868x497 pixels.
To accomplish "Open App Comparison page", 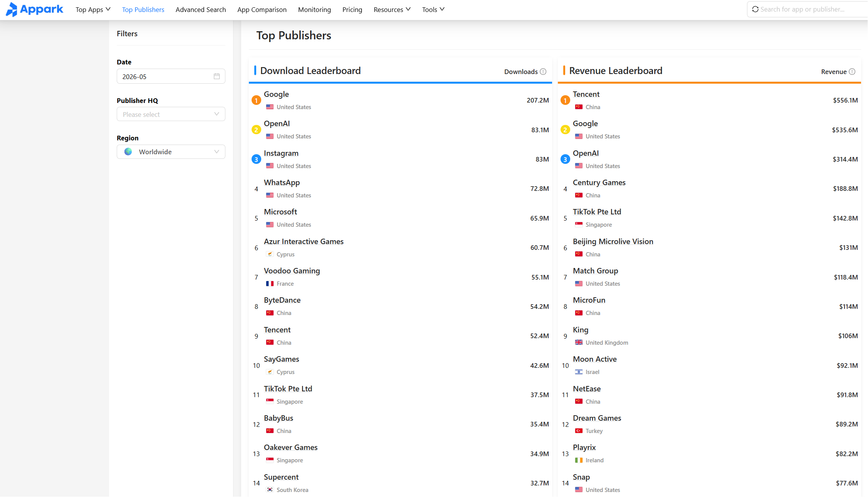I will (262, 10).
